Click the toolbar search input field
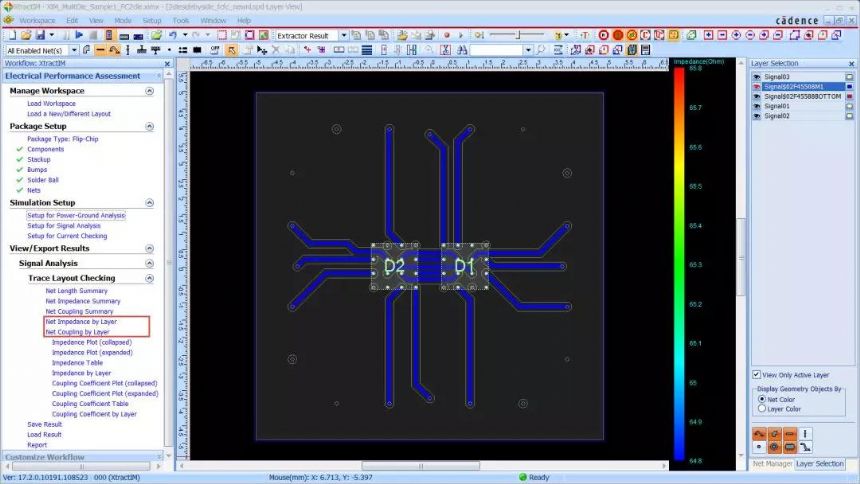The width and height of the screenshot is (860, 484). coord(497,50)
